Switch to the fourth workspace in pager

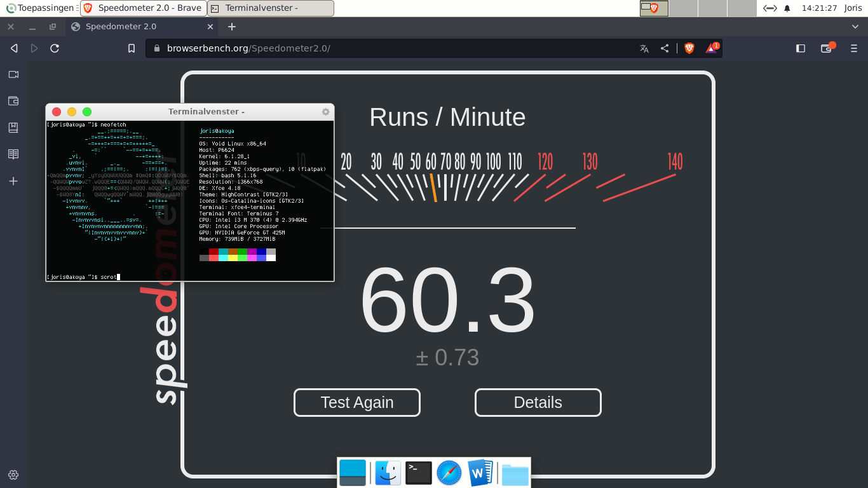click(742, 8)
